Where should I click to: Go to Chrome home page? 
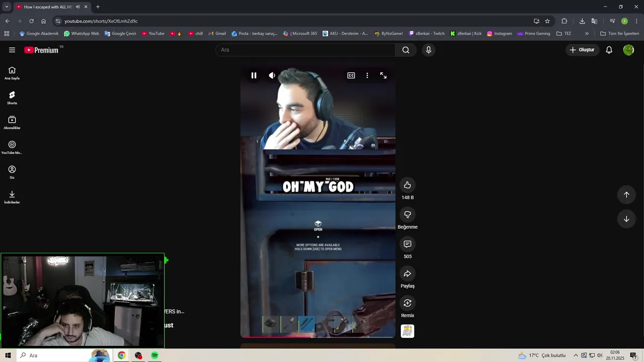tap(43, 21)
